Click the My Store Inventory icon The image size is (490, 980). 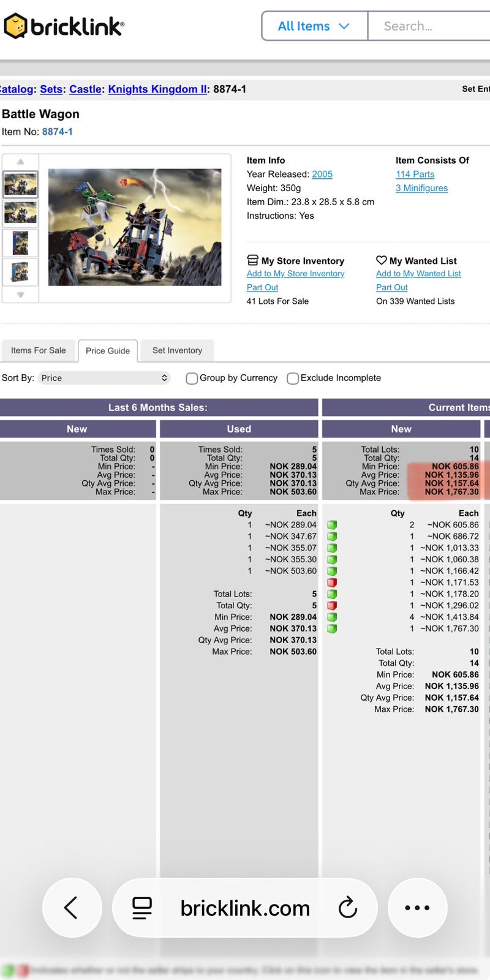point(252,260)
